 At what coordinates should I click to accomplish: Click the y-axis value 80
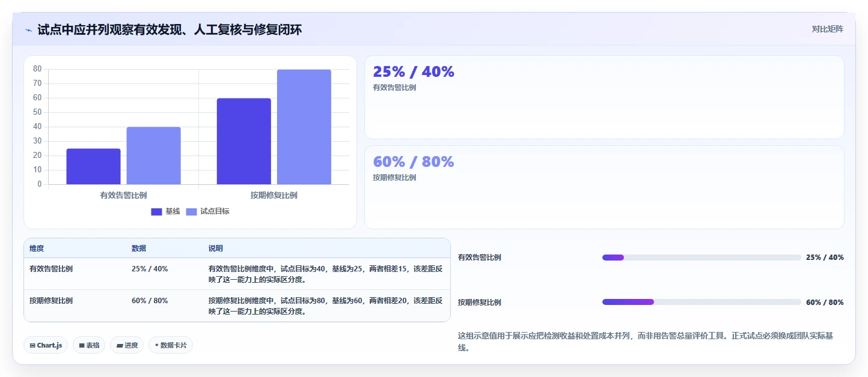[x=37, y=69]
